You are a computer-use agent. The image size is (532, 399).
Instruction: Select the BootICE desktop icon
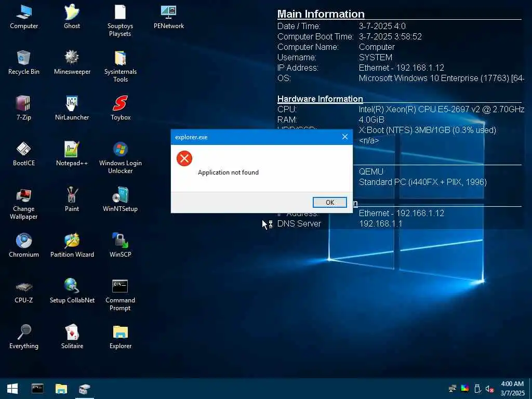point(24,154)
